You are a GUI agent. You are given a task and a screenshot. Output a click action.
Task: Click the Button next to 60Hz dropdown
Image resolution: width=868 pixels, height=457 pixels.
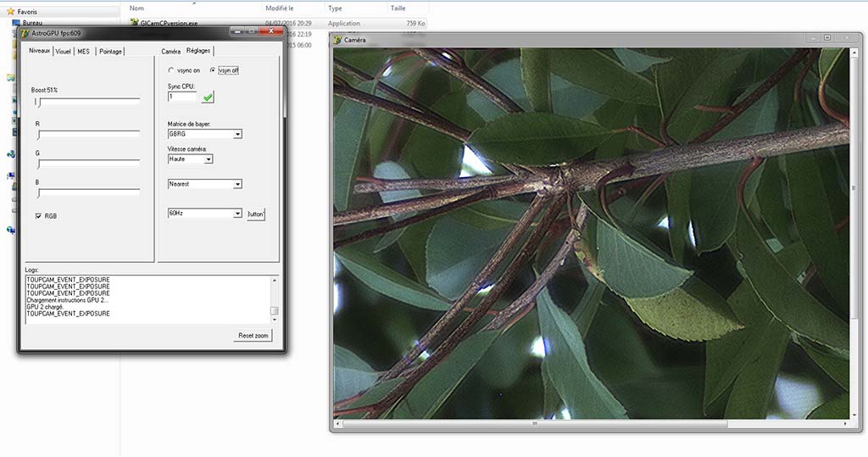[x=255, y=215]
